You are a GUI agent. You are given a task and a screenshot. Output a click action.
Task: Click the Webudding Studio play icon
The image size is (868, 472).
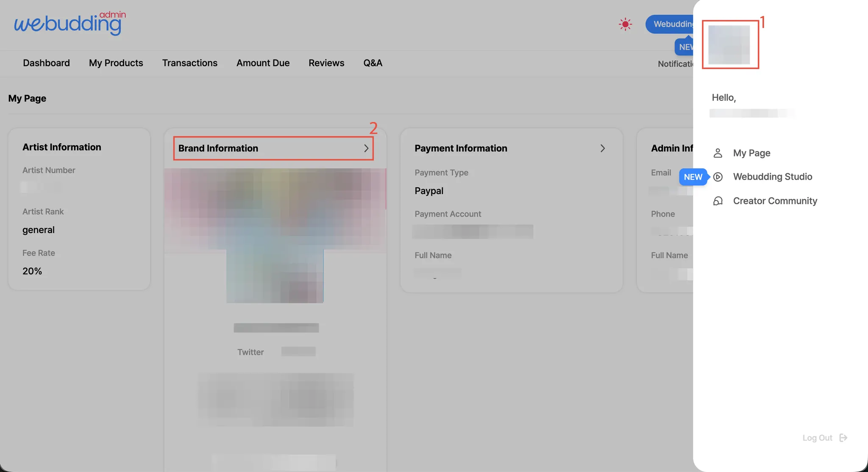[x=718, y=177]
